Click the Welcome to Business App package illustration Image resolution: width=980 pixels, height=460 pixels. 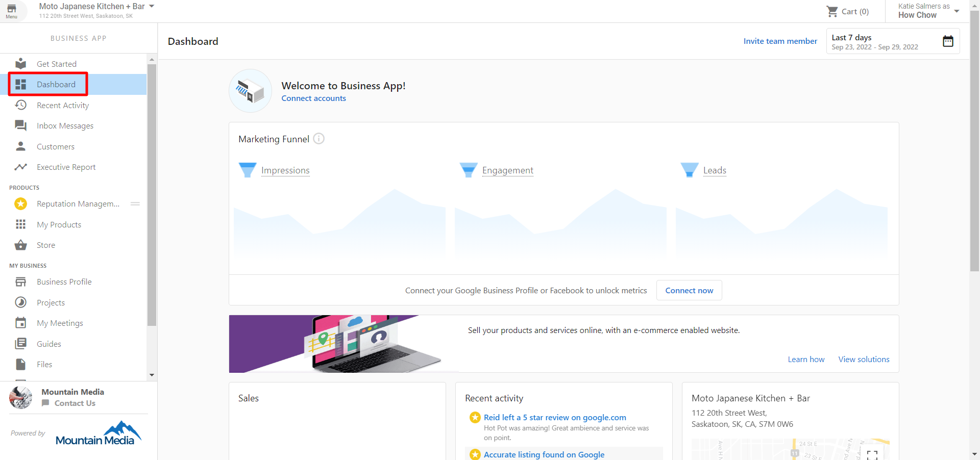coord(250,91)
